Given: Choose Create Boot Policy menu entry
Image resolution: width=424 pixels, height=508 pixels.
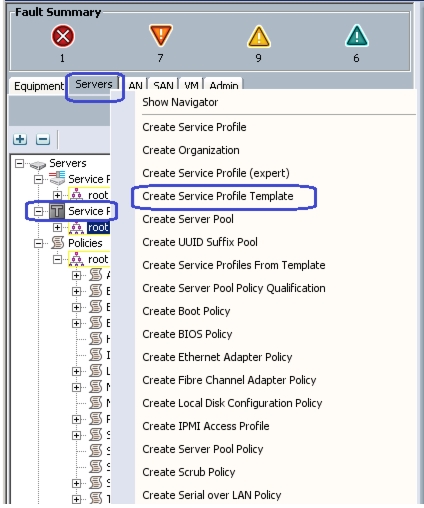Looking at the screenshot, I should click(x=186, y=311).
